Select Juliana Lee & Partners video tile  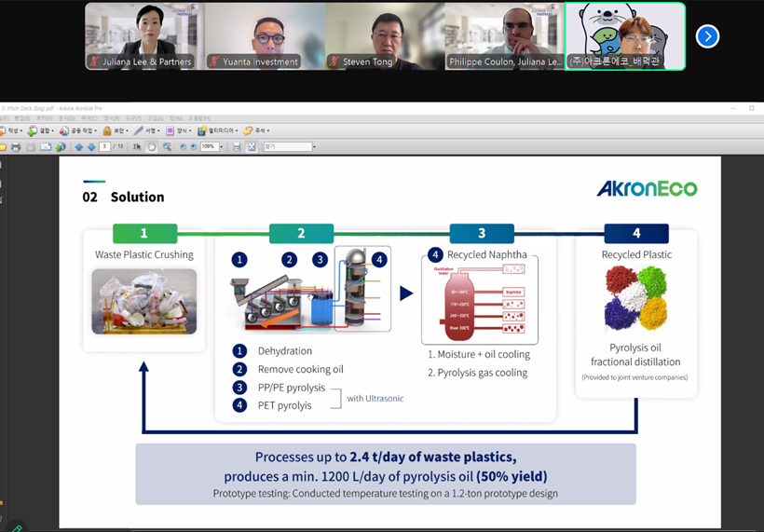(x=144, y=36)
